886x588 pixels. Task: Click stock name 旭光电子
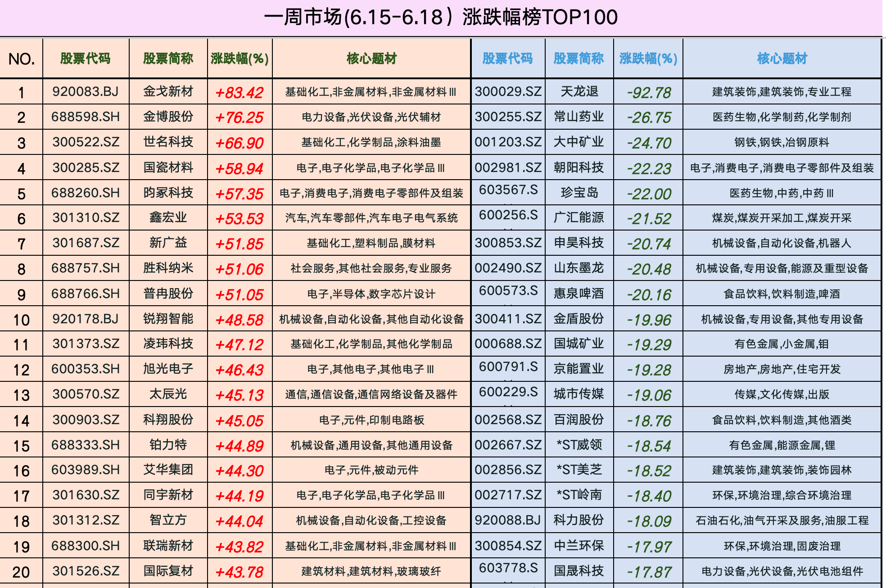tap(168, 369)
